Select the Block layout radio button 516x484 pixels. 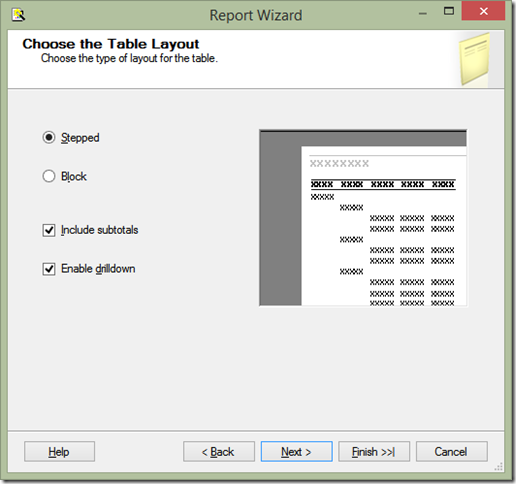tap(49, 176)
